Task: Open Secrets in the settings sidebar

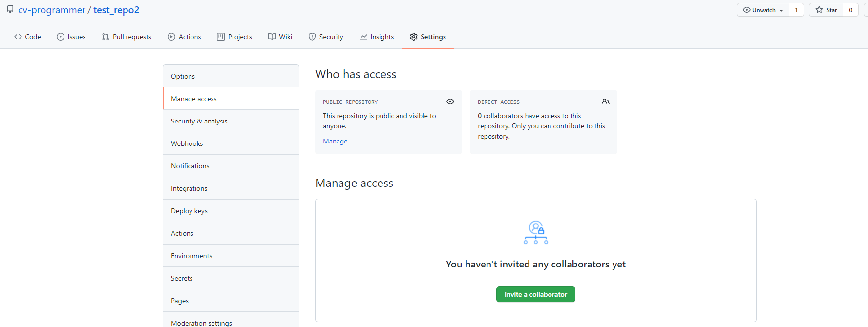Action: pos(182,278)
